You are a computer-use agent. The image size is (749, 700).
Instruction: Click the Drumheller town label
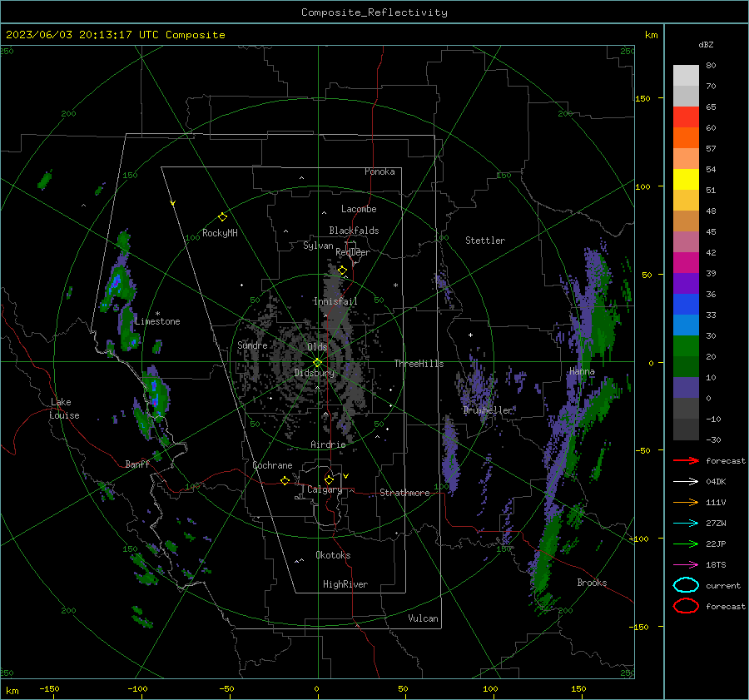pyautogui.click(x=488, y=410)
